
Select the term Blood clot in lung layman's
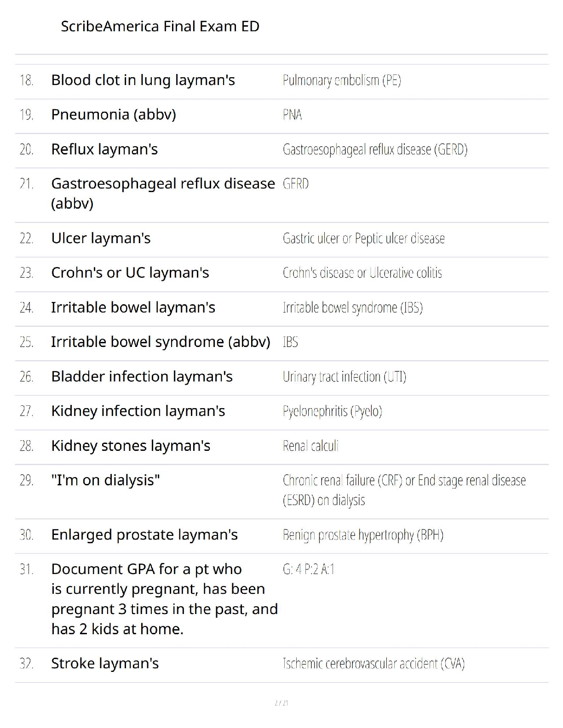coord(143,80)
